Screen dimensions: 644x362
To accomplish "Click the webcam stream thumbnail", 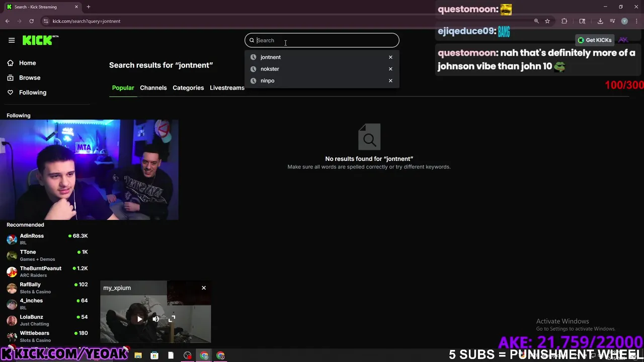I will click(89, 170).
